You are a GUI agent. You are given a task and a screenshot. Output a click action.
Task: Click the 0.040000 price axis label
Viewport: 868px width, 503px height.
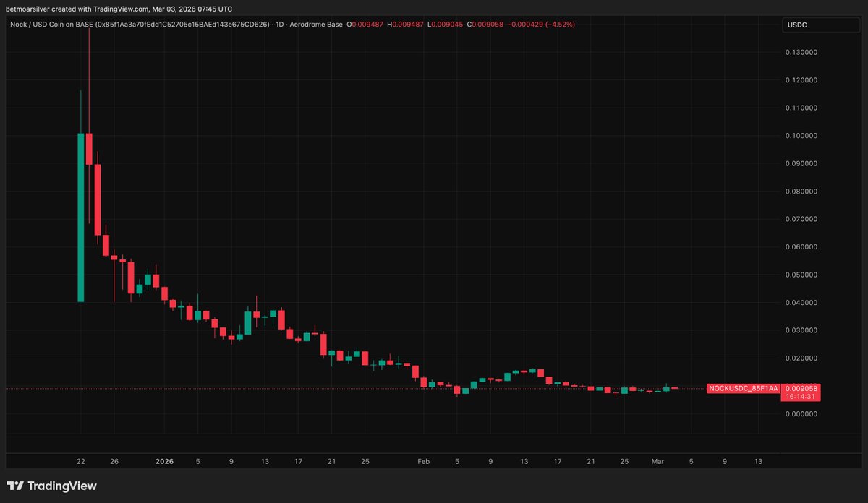tap(800, 303)
